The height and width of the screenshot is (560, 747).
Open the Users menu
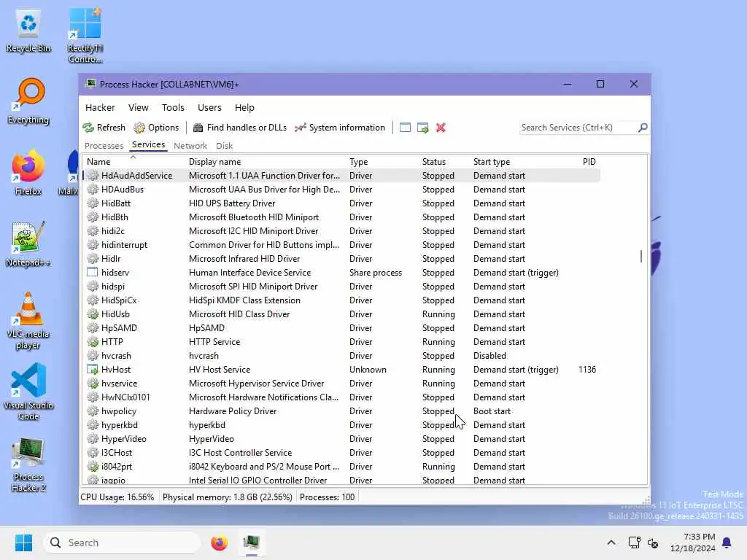(x=209, y=108)
